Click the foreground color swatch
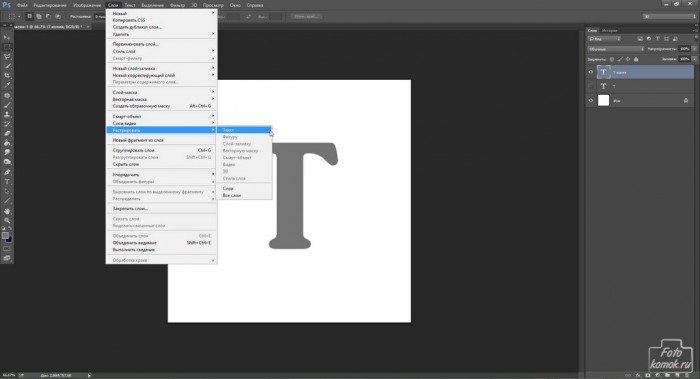Image resolution: width=700 pixels, height=379 pixels. click(x=5, y=235)
